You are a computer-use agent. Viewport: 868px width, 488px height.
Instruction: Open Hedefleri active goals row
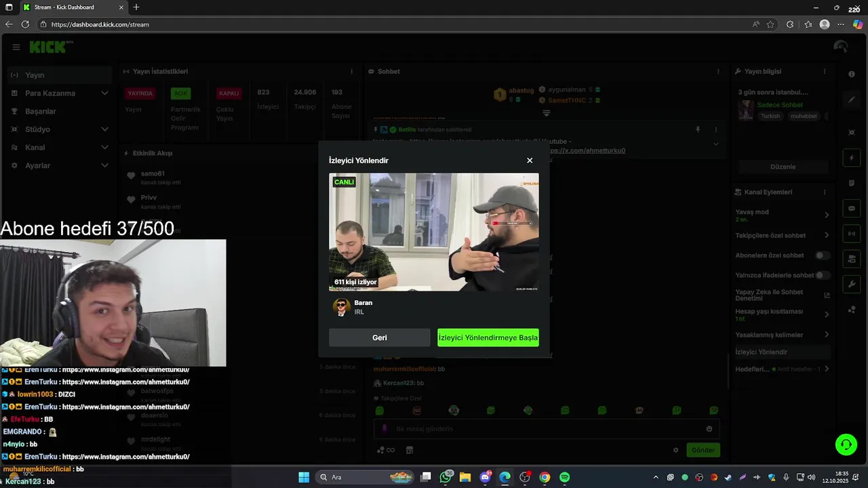(783, 369)
